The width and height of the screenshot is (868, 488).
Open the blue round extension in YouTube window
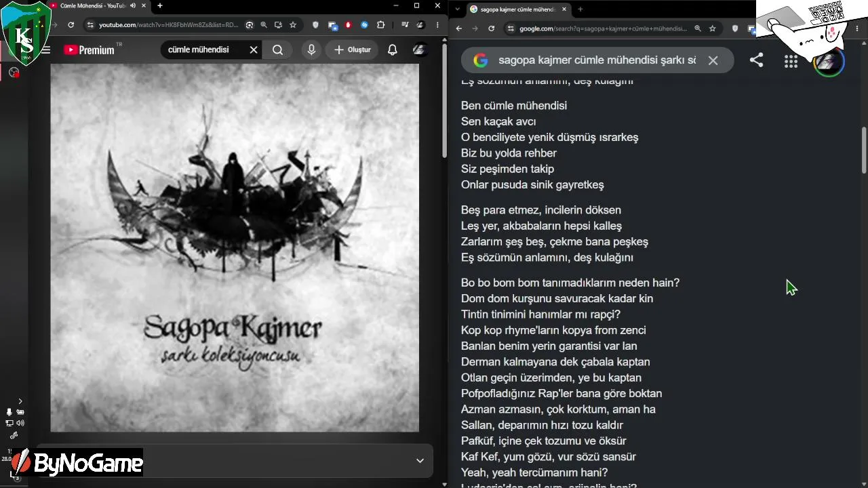[364, 25]
